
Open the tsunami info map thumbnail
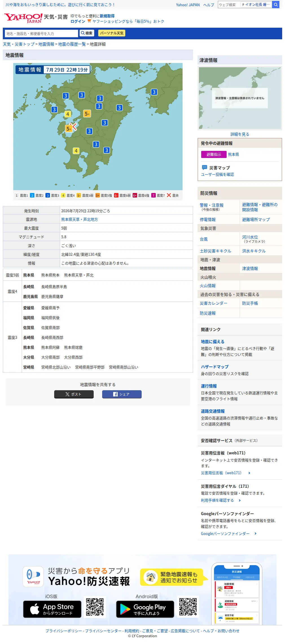(x=240, y=98)
